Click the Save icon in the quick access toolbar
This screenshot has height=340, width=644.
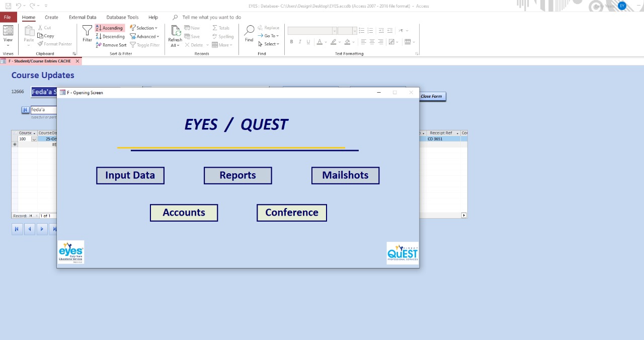(8, 6)
